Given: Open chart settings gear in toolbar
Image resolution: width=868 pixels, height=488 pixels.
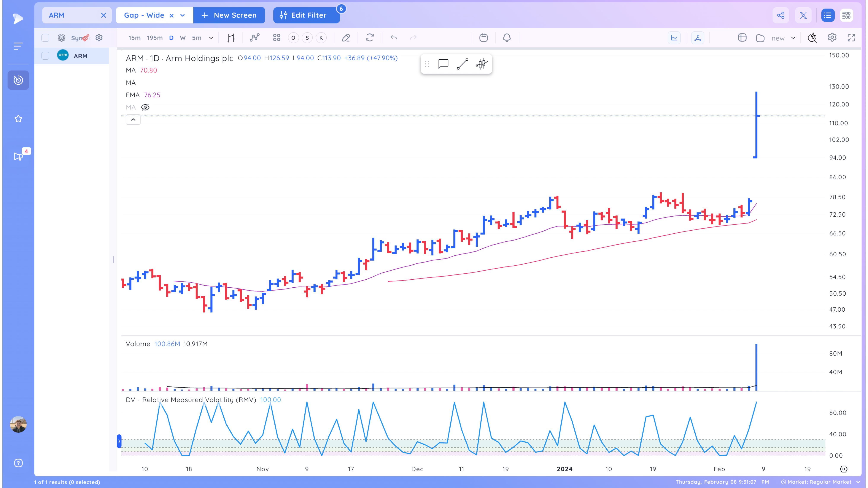Looking at the screenshot, I should pos(832,38).
